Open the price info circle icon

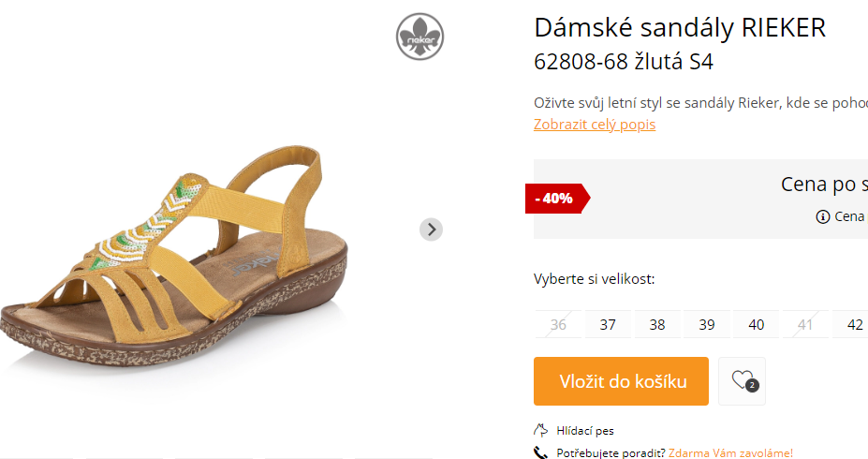point(823,216)
